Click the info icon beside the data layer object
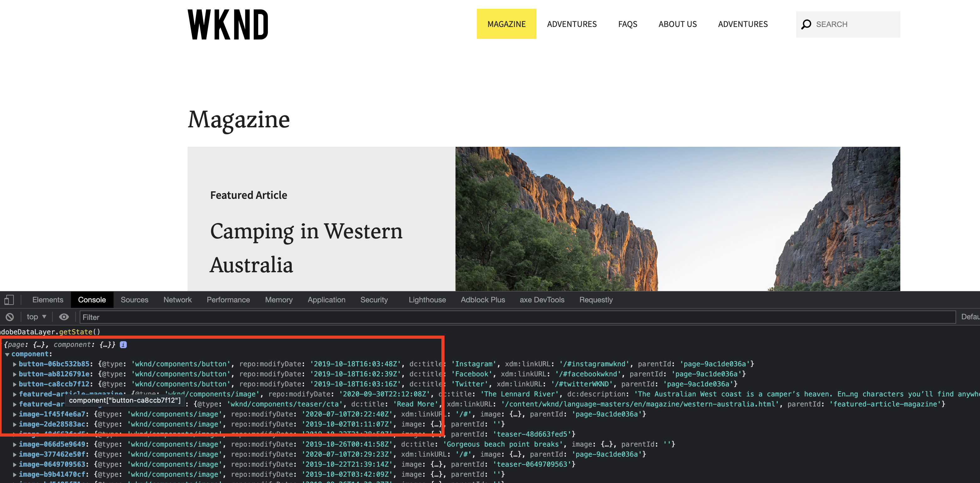Viewport: 980px width, 483px height. coord(123,345)
